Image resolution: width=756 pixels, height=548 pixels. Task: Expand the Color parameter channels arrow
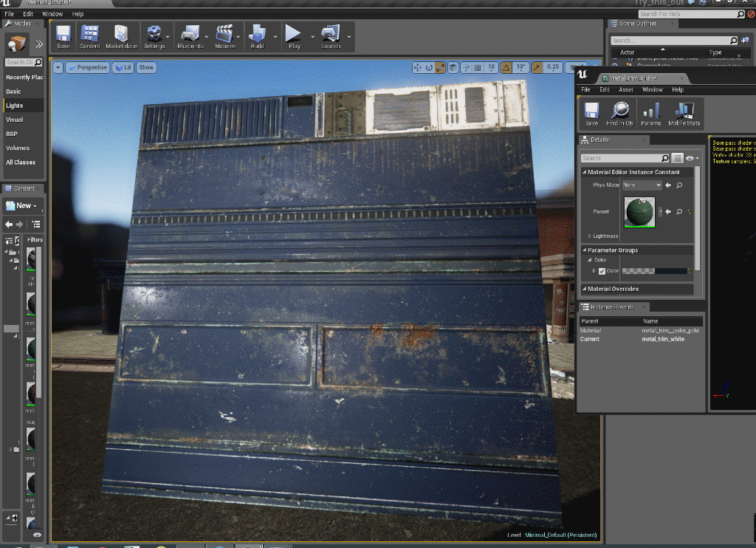[594, 271]
